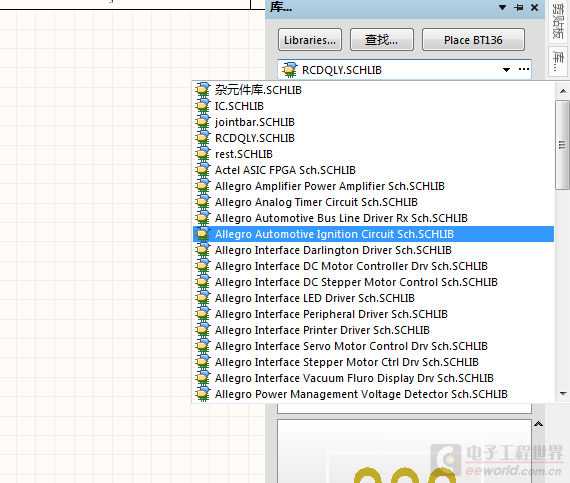Select 杂元件库.SCHLIB from the list
This screenshot has height=483, width=570.
click(x=373, y=90)
